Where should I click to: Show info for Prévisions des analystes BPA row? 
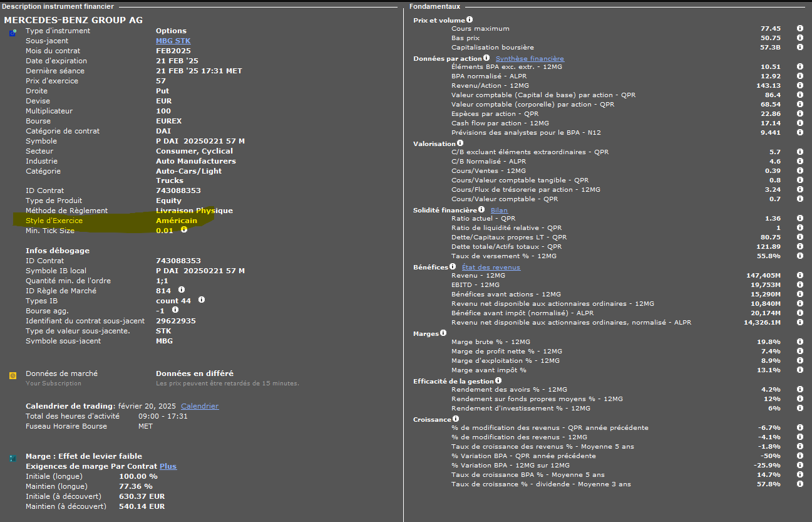[800, 132]
